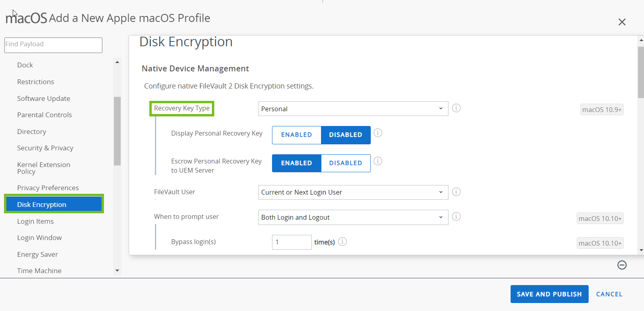Select the Security & Privacy payload
The image size is (644, 311).
click(45, 148)
